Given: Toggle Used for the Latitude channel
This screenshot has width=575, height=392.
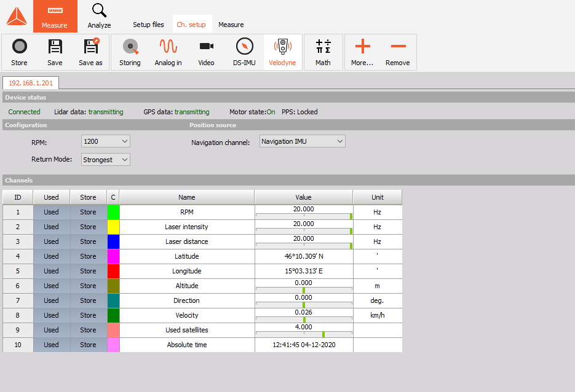Looking at the screenshot, I should (51, 256).
